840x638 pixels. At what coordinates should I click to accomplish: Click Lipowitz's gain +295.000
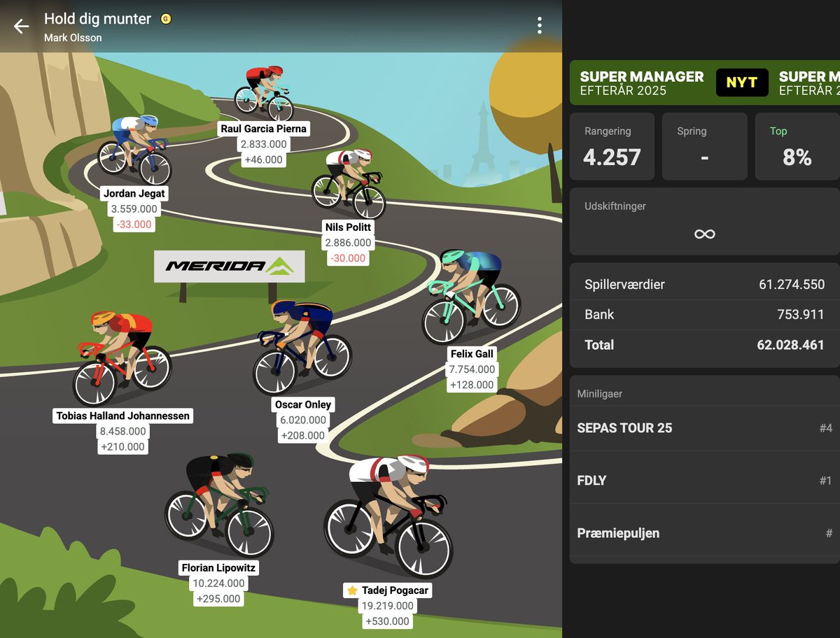click(219, 599)
